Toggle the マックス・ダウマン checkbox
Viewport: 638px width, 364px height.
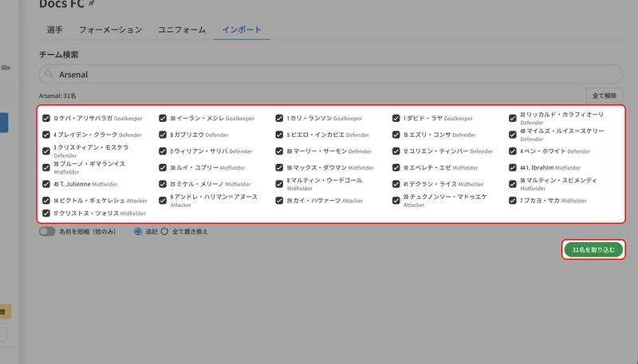[x=279, y=167]
